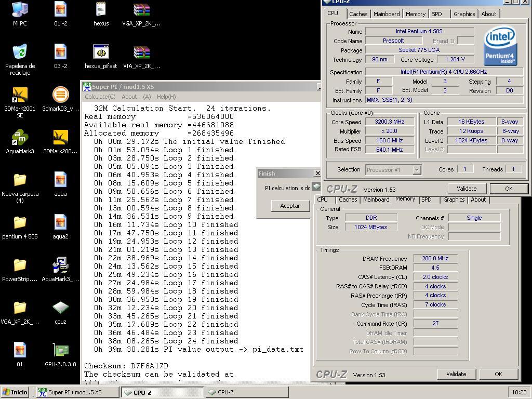The height and width of the screenshot is (399, 532).
Task: Activate the second CPU-Z taskbar button
Action: pos(247,392)
